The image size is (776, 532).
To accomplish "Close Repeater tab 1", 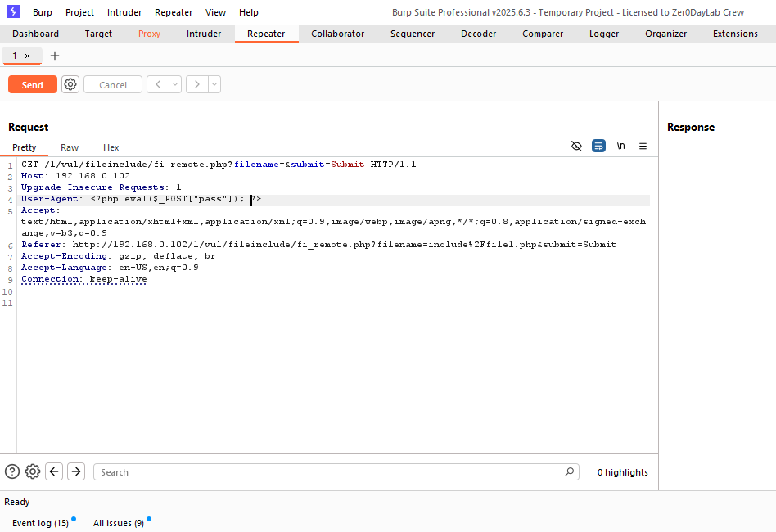I will click(x=27, y=56).
